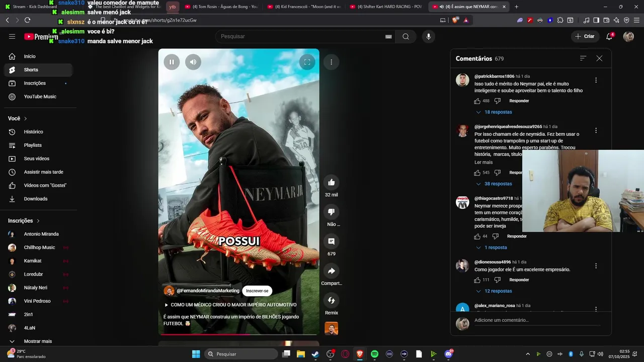
Task: Pause the Short with the pause button
Action: tap(172, 62)
